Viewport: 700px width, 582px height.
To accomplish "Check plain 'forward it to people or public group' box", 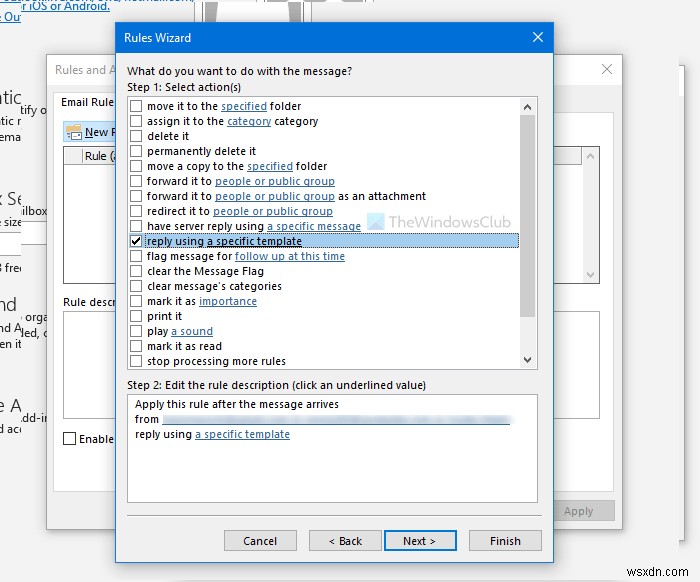I will [x=136, y=181].
